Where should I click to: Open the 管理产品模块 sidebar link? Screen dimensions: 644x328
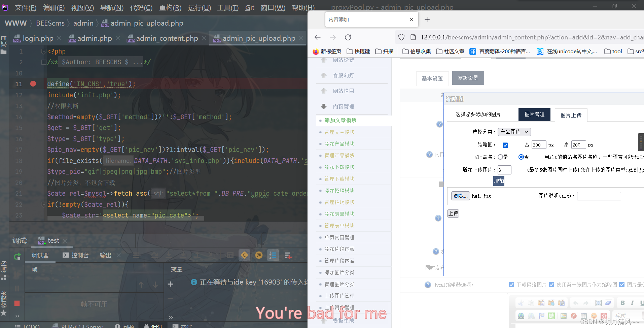(339, 155)
